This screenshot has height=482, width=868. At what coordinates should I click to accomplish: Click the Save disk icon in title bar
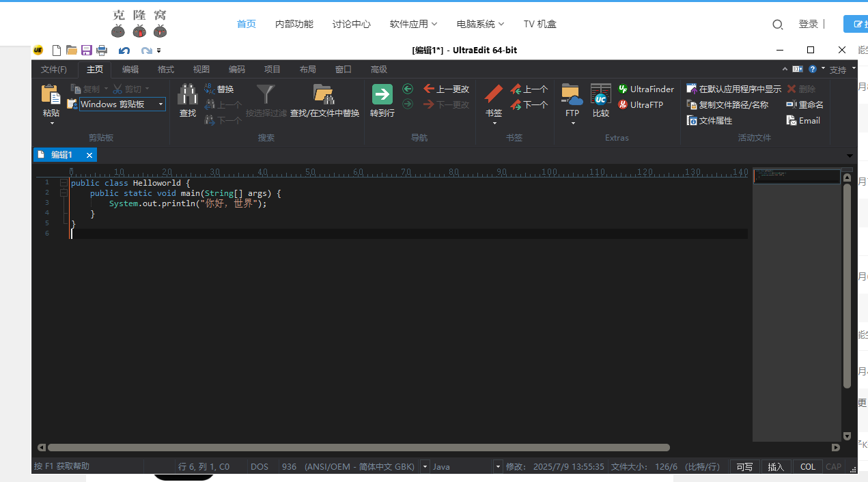click(x=87, y=50)
